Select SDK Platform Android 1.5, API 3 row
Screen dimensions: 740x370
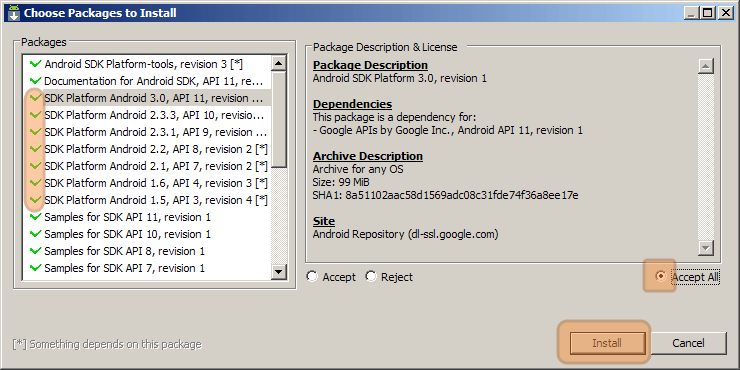point(147,200)
